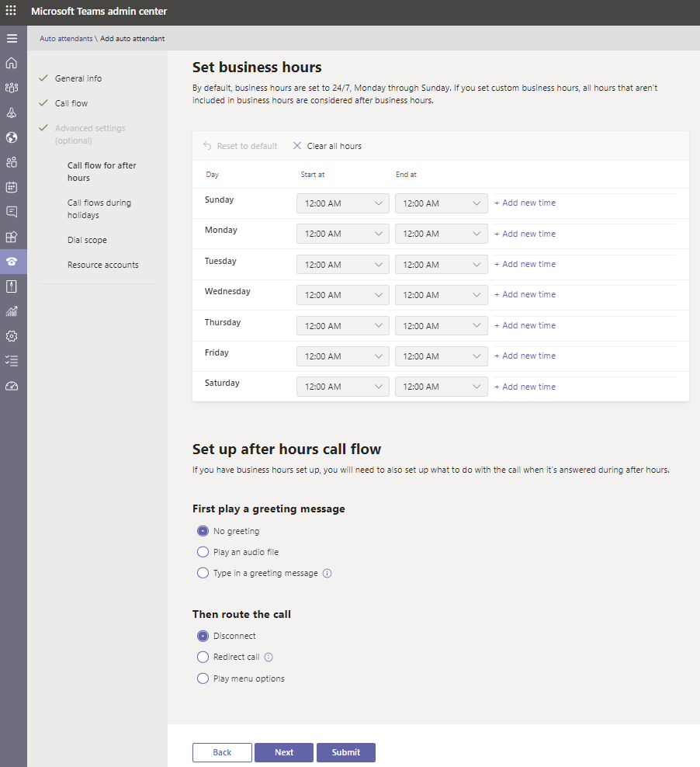Image resolution: width=700 pixels, height=767 pixels.
Task: Open the Analytics & reports chart icon
Action: [x=12, y=311]
